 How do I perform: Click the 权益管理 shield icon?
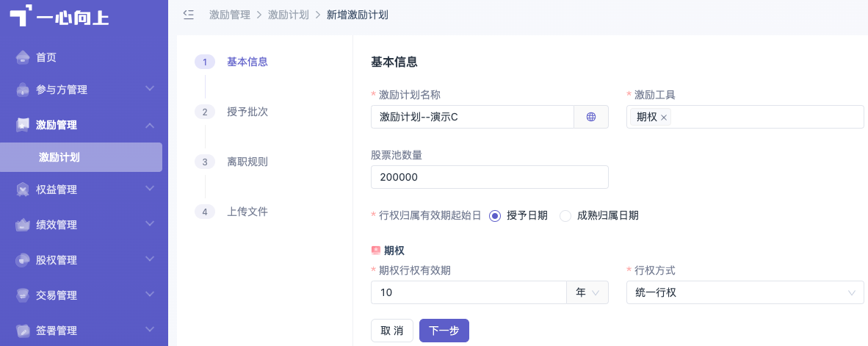coord(23,190)
